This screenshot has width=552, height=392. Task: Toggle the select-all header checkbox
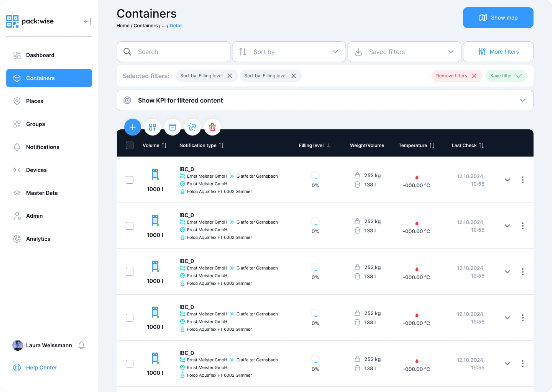pyautogui.click(x=130, y=145)
